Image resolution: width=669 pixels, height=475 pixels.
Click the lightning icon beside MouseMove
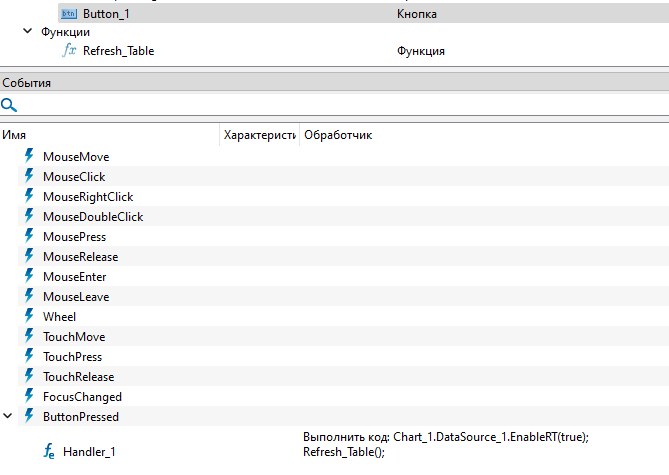click(x=29, y=156)
